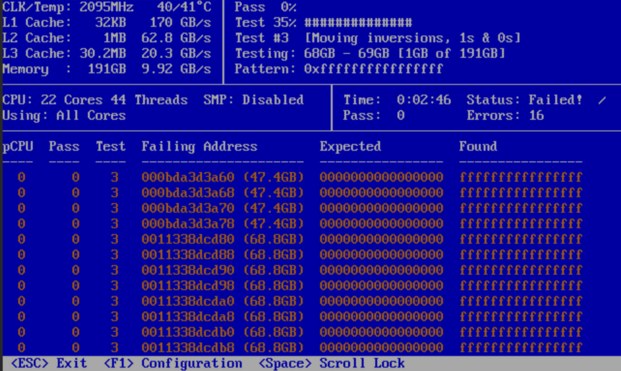Screen dimensions: 621x371
Task: Select 'Test #3 [Moving inversions, 1s & 0s]' text
Action: [x=378, y=38]
